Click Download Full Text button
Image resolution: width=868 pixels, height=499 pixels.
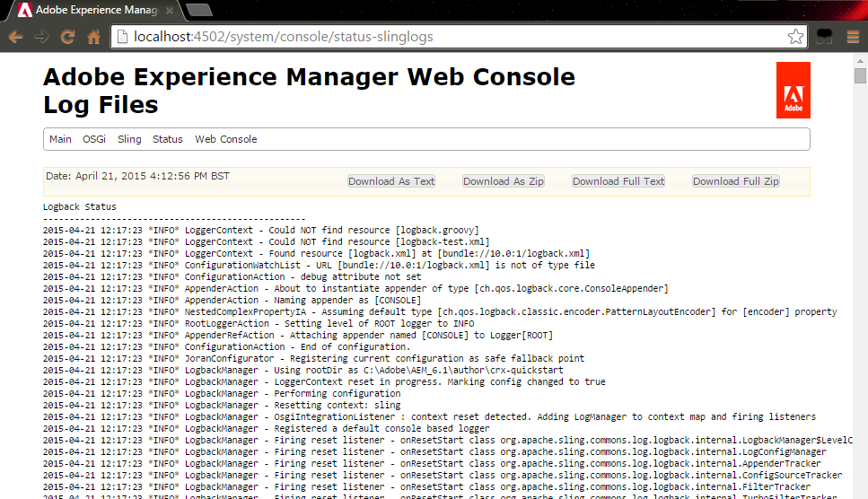point(618,181)
